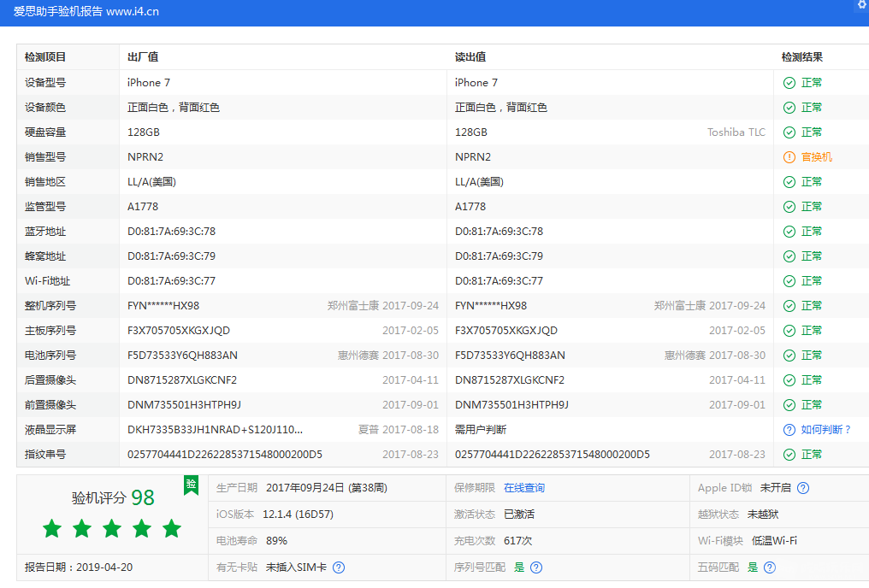Select the 正面白色，背面红色 value under 出厂值
Screen dimensions: 869x588
click(x=174, y=108)
